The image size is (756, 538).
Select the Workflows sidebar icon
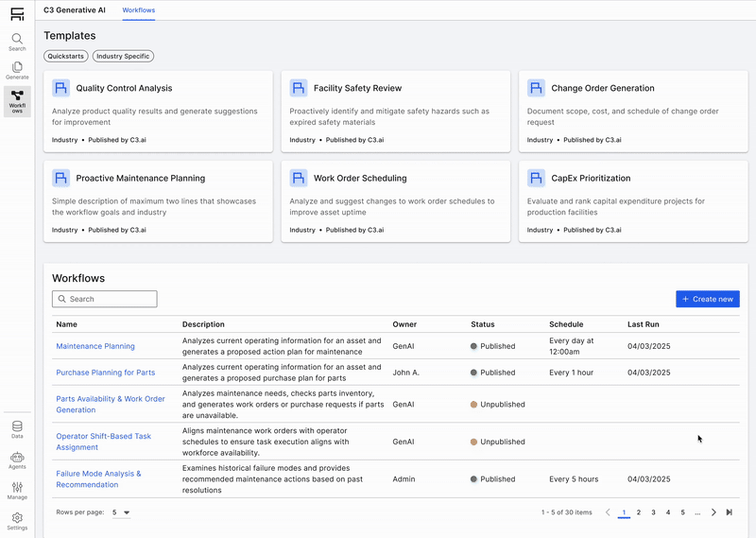coord(17,101)
